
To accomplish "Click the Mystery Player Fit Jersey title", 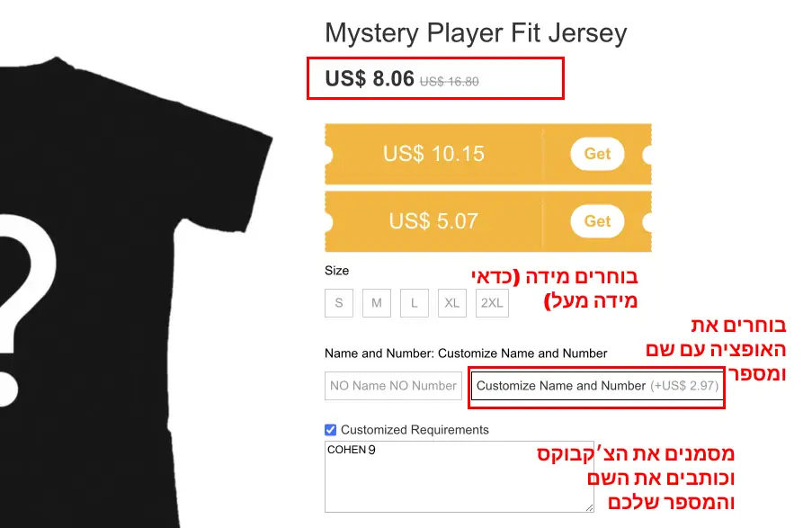I will [x=476, y=33].
